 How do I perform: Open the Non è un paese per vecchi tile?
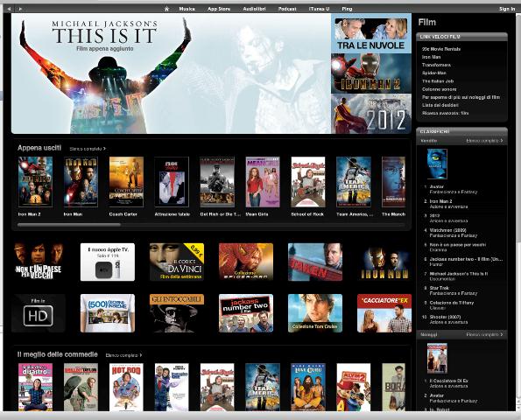39,262
